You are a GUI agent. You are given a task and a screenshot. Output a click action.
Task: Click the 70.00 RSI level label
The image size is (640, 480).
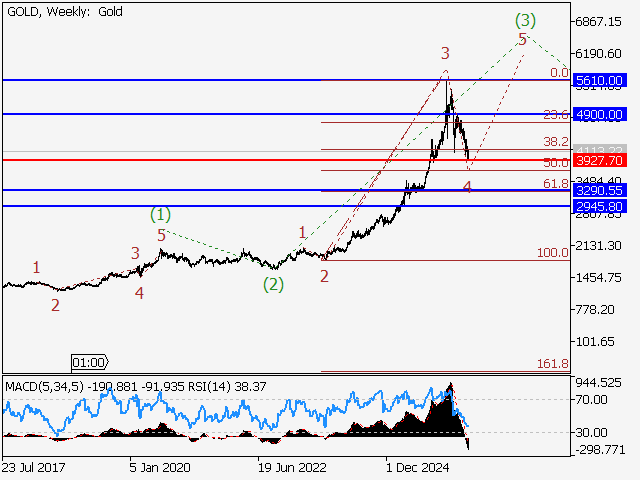pos(592,399)
